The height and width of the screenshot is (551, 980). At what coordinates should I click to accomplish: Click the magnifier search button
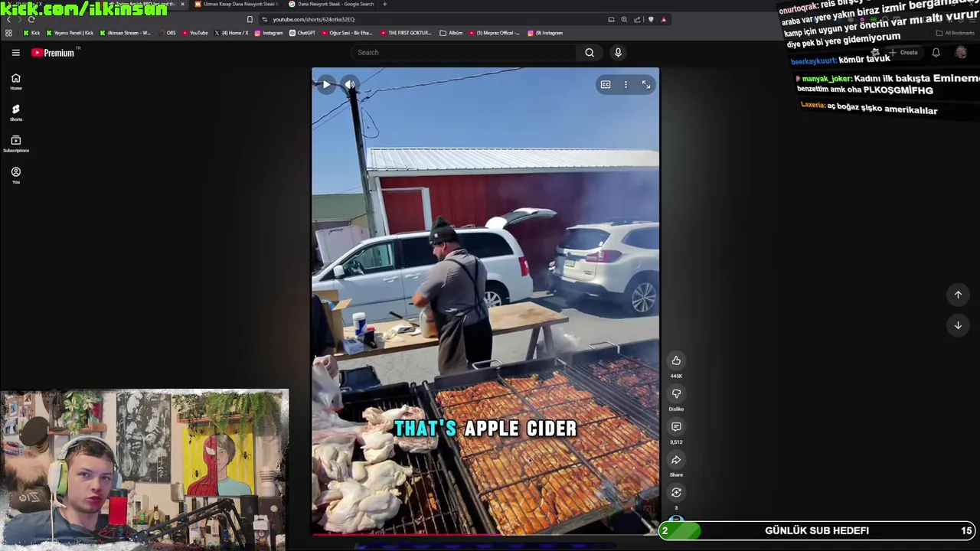point(590,53)
